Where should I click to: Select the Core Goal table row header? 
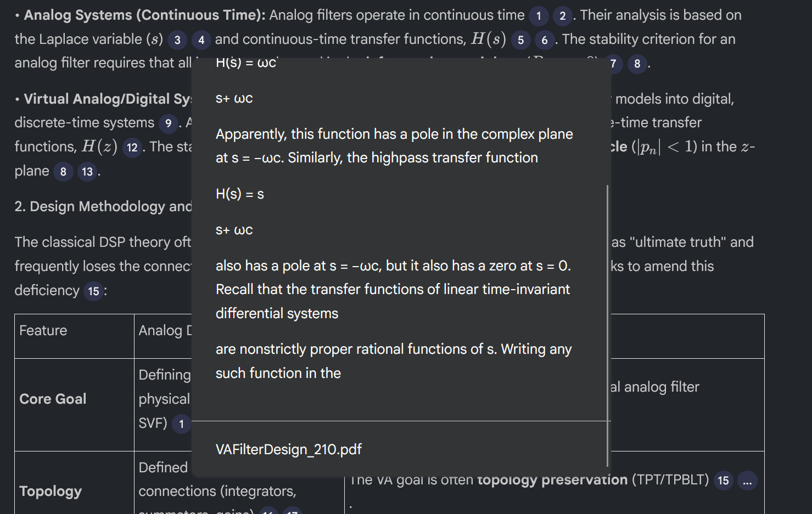pyautogui.click(x=53, y=399)
